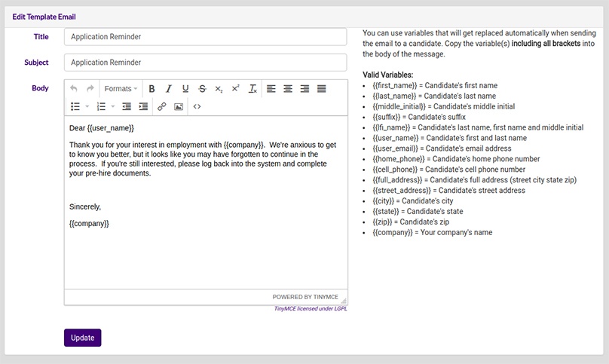Insert or edit a link
The image size is (609, 364).
point(162,106)
